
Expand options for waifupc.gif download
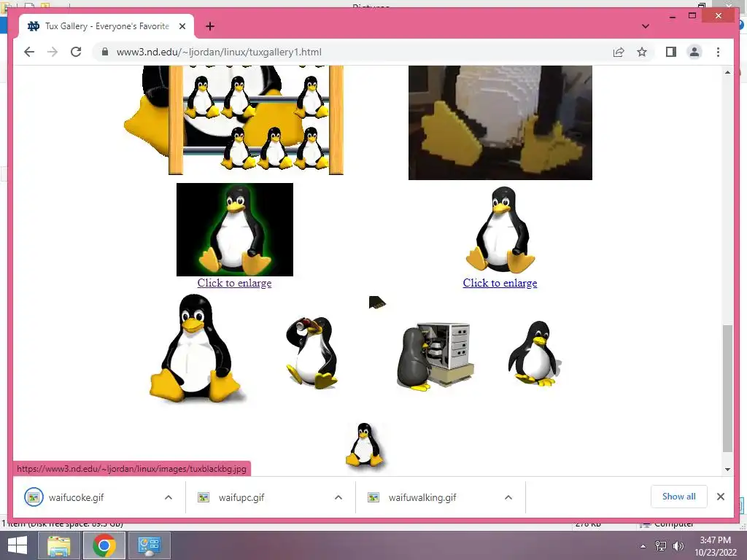click(x=338, y=497)
